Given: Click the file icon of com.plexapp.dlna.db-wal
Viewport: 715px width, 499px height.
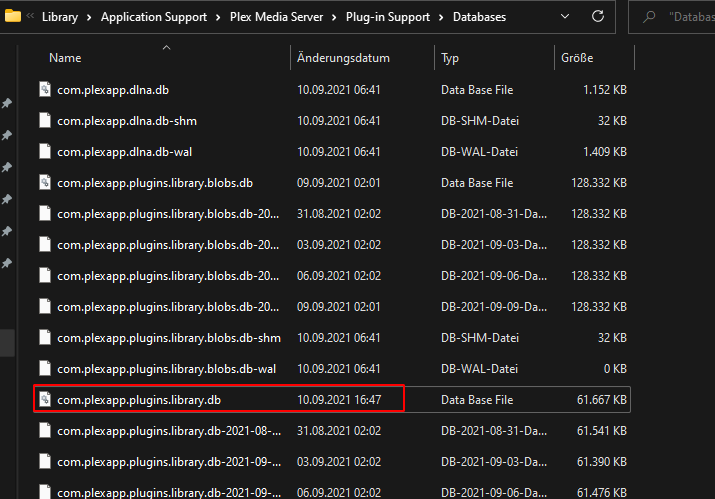Looking at the screenshot, I should tap(45, 151).
